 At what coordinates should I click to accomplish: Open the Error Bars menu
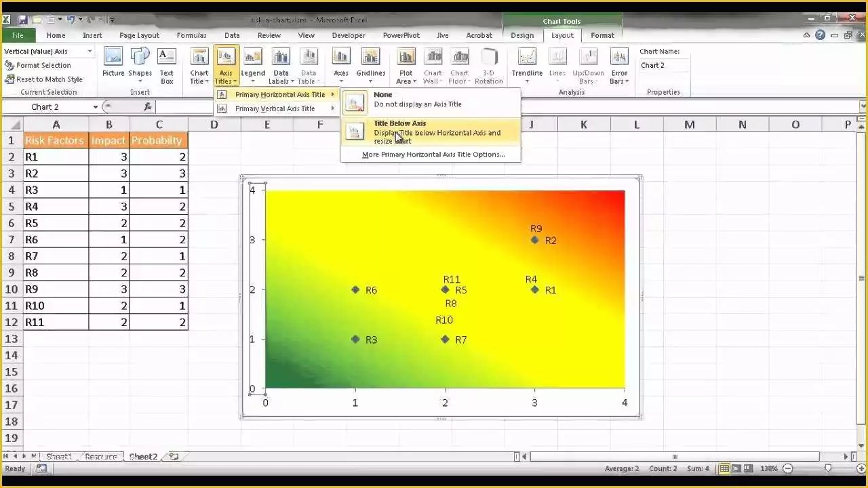[x=619, y=66]
